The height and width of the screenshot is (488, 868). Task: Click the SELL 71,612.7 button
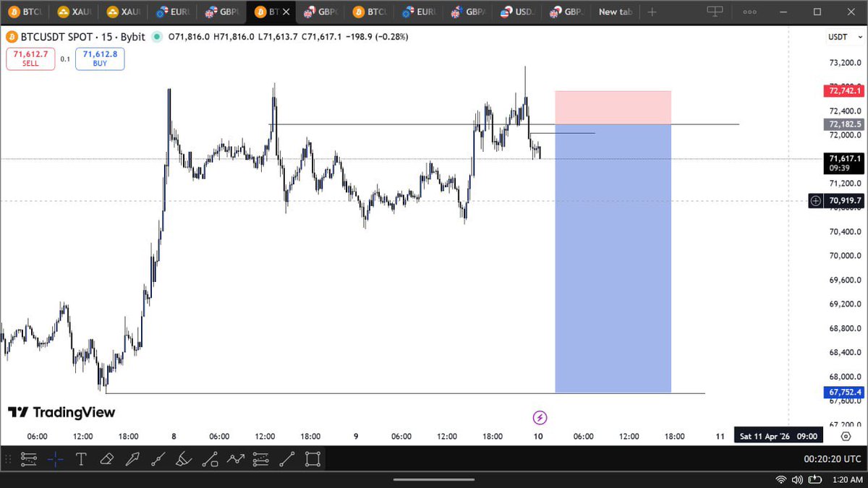pos(30,59)
